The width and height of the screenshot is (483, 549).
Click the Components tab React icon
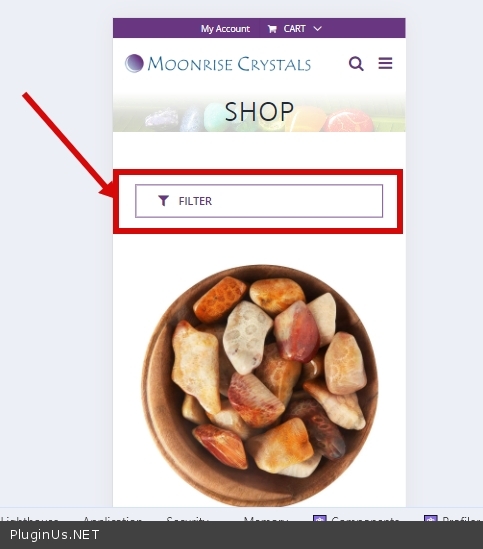319,518
